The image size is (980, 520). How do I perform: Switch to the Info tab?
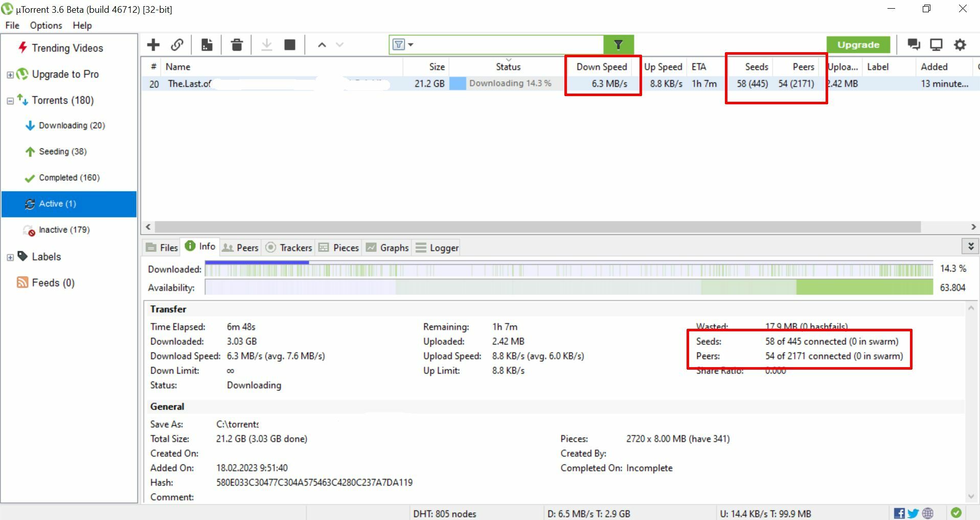coord(200,246)
